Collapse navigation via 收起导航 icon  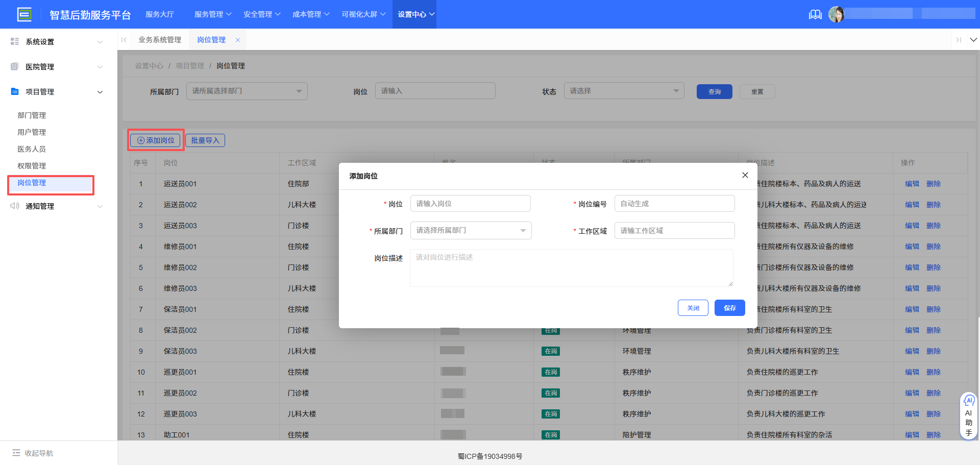(x=16, y=453)
